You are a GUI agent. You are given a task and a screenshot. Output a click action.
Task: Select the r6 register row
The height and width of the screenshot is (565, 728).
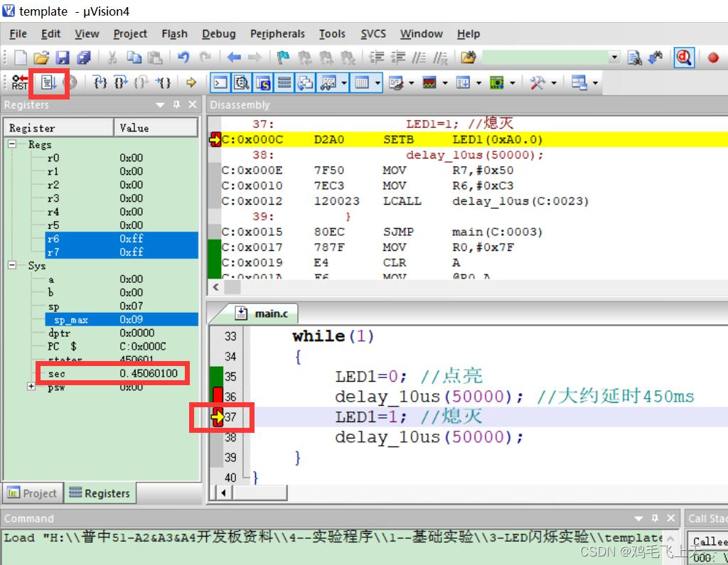coord(122,239)
